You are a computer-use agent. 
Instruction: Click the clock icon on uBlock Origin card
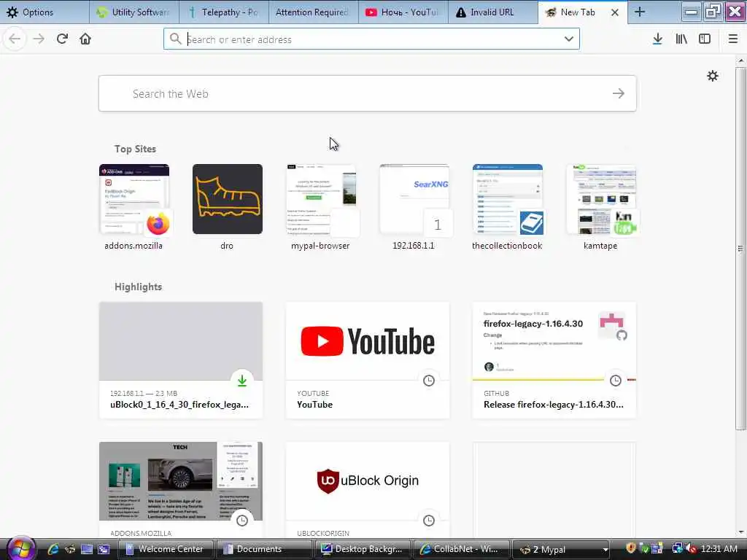click(x=429, y=521)
